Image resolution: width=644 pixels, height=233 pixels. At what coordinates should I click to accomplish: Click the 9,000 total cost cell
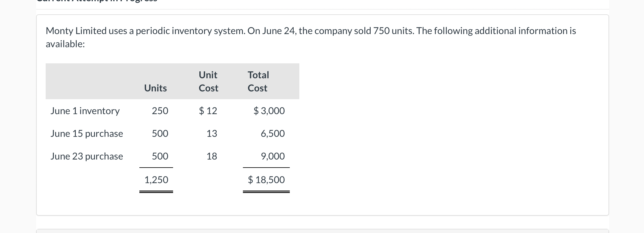[x=273, y=156]
